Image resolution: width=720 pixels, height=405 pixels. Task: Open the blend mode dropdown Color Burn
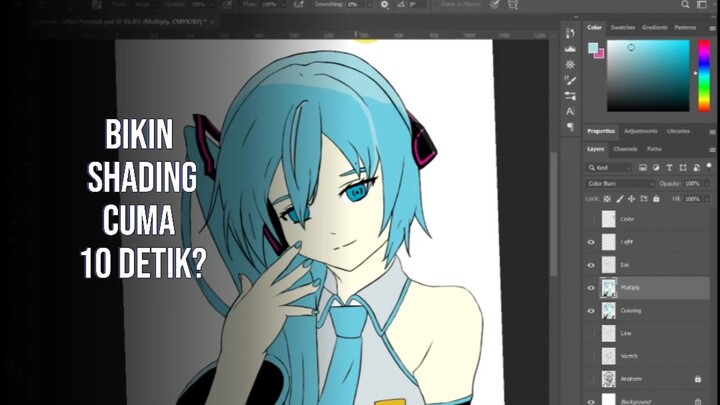tap(620, 184)
